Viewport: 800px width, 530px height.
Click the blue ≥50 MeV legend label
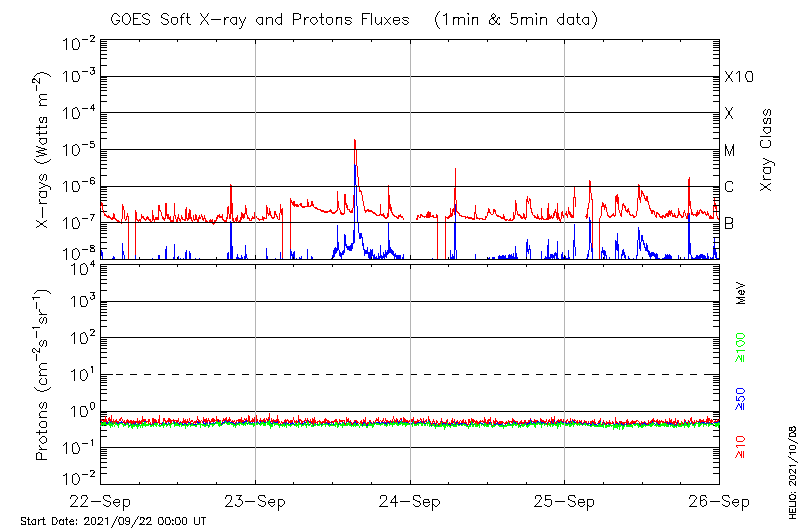[741, 398]
